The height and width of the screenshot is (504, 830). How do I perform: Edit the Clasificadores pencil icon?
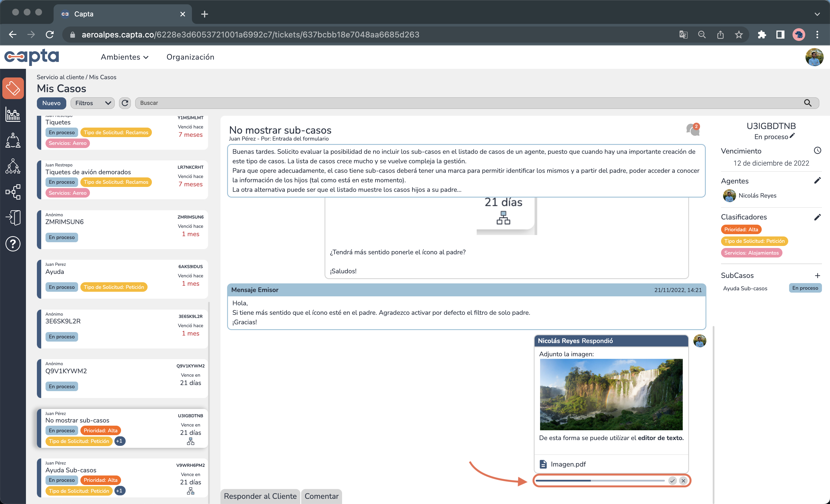817,217
